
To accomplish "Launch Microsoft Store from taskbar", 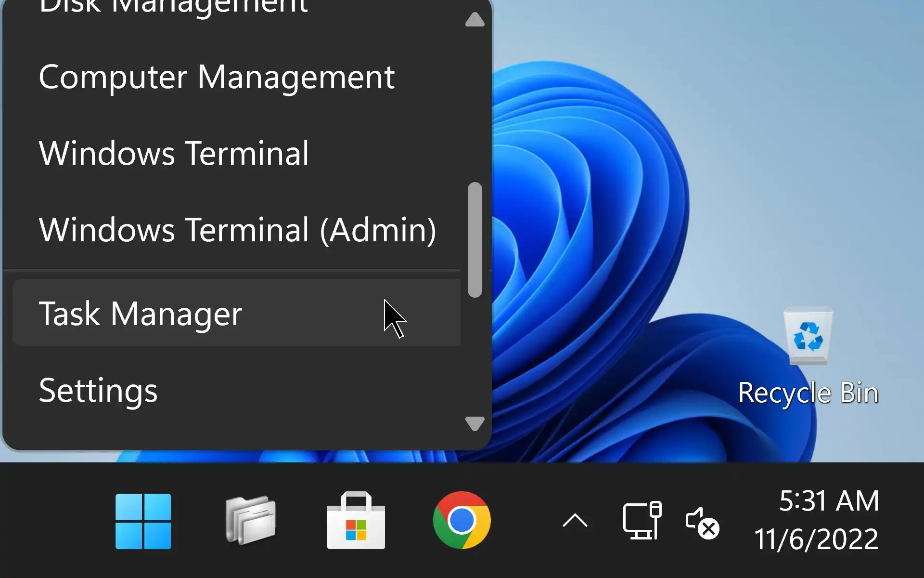I will click(x=356, y=521).
